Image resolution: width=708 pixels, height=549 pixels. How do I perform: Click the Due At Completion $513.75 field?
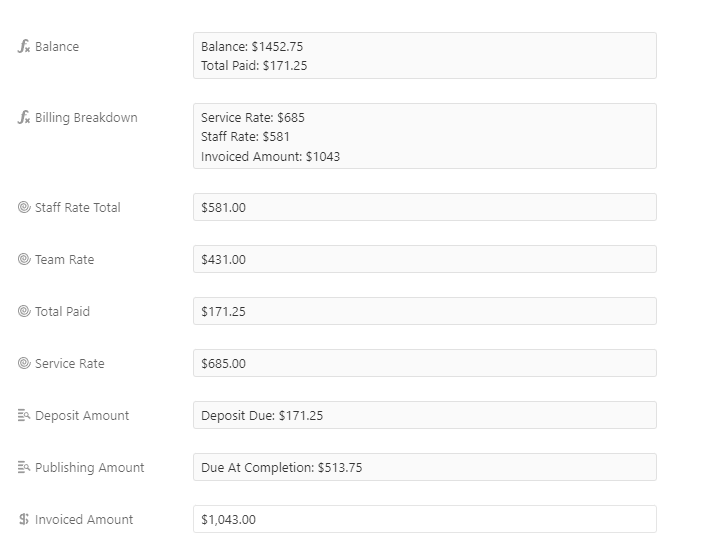click(x=425, y=467)
